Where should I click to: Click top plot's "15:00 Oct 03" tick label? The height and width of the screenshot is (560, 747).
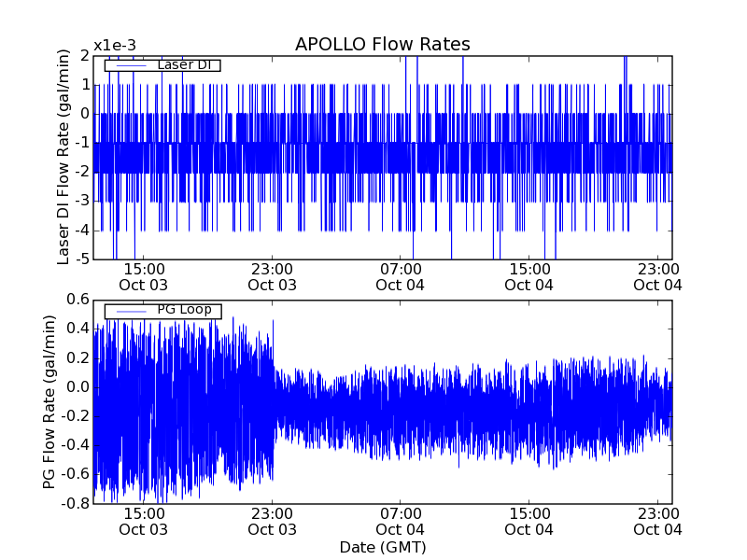pyautogui.click(x=144, y=276)
